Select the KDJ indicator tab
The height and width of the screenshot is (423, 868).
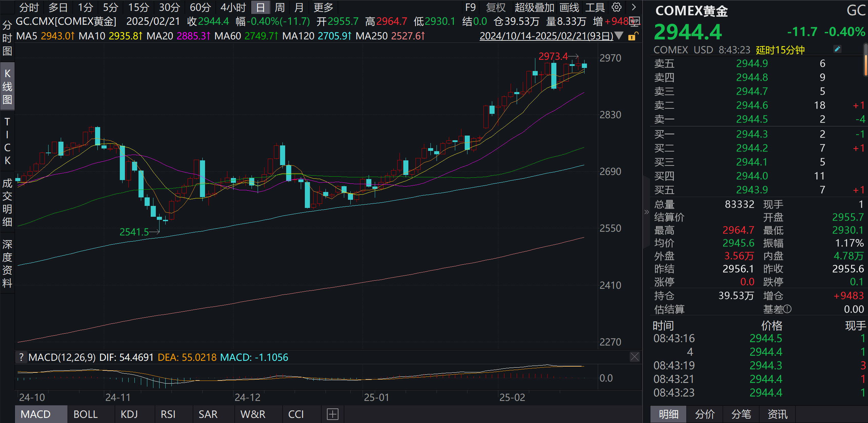click(129, 414)
